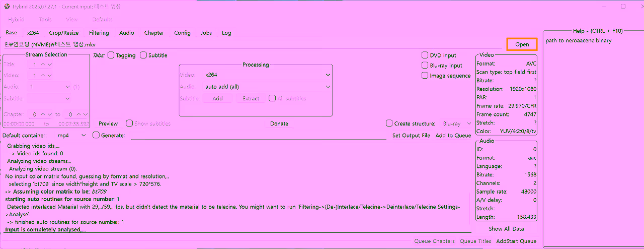This screenshot has height=249, width=644.
Task: Click the AddStart Queue button
Action: (516, 241)
